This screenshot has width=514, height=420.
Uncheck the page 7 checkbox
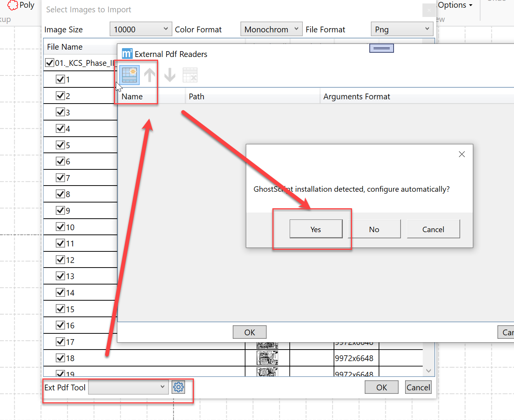pos(60,177)
